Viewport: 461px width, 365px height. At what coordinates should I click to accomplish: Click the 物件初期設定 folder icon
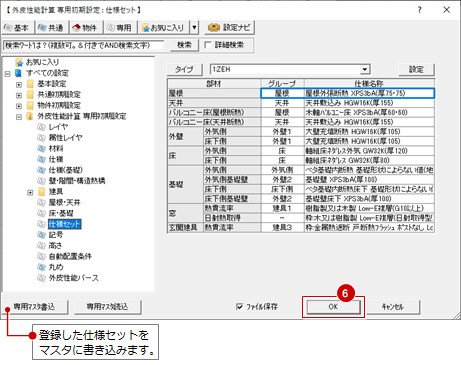(x=30, y=105)
